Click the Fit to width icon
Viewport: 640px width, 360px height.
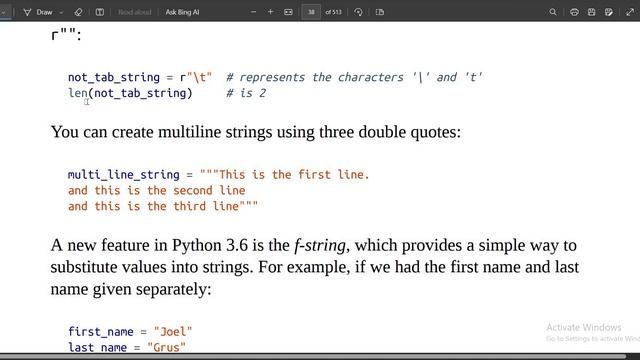pyautogui.click(x=288, y=12)
